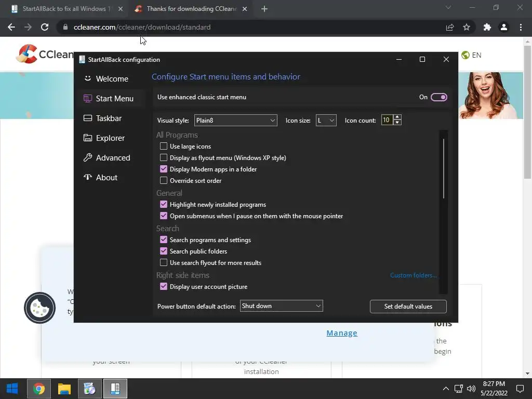Click the address bar URL
This screenshot has width=532, height=399.
point(142,27)
